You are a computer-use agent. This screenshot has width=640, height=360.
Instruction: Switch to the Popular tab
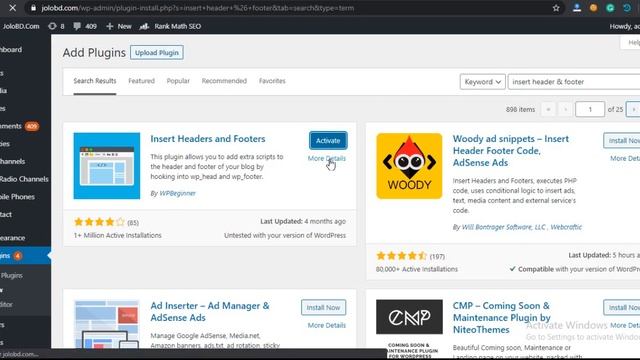pyautogui.click(x=178, y=81)
